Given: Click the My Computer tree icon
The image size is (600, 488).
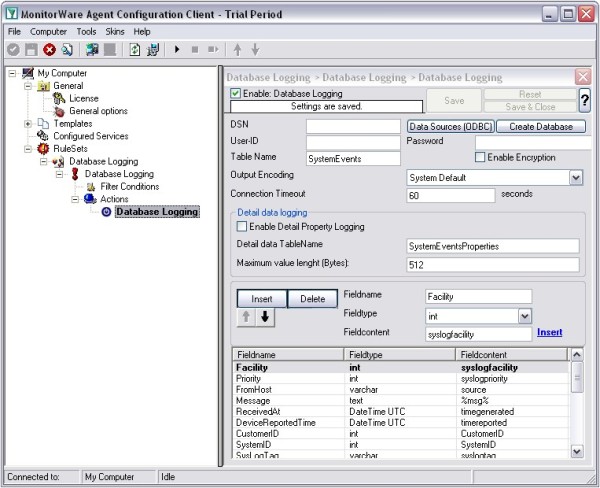Looking at the screenshot, I should point(28,73).
